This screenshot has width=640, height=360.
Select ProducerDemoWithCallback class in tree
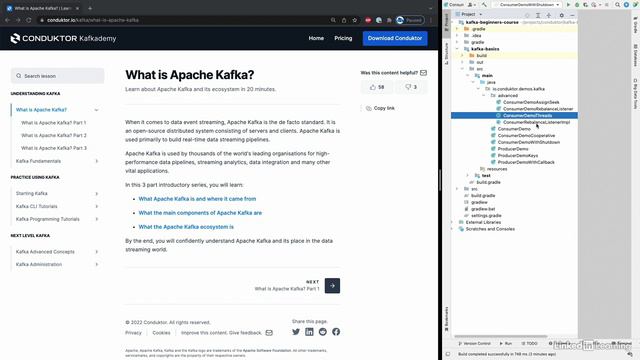[526, 162]
